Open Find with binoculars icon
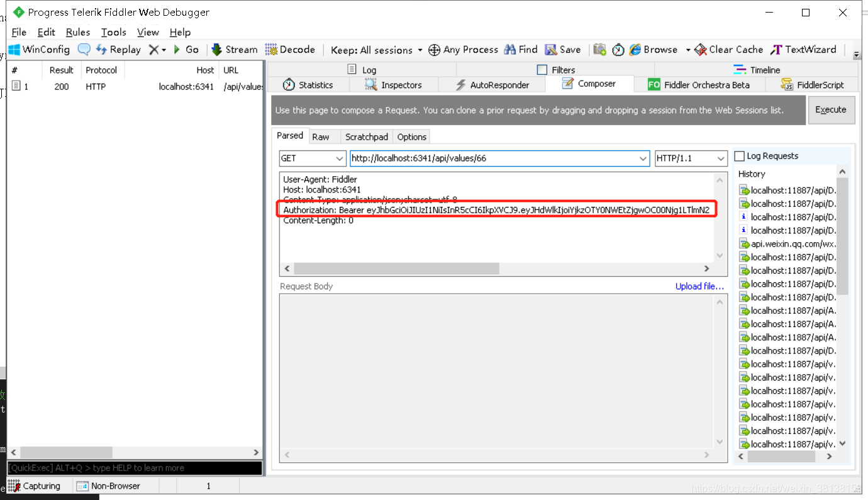This screenshot has height=500, width=868. pyautogui.click(x=520, y=50)
